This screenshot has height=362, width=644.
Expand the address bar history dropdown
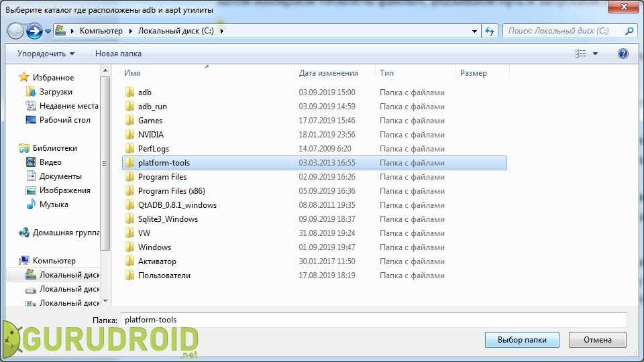[474, 31]
